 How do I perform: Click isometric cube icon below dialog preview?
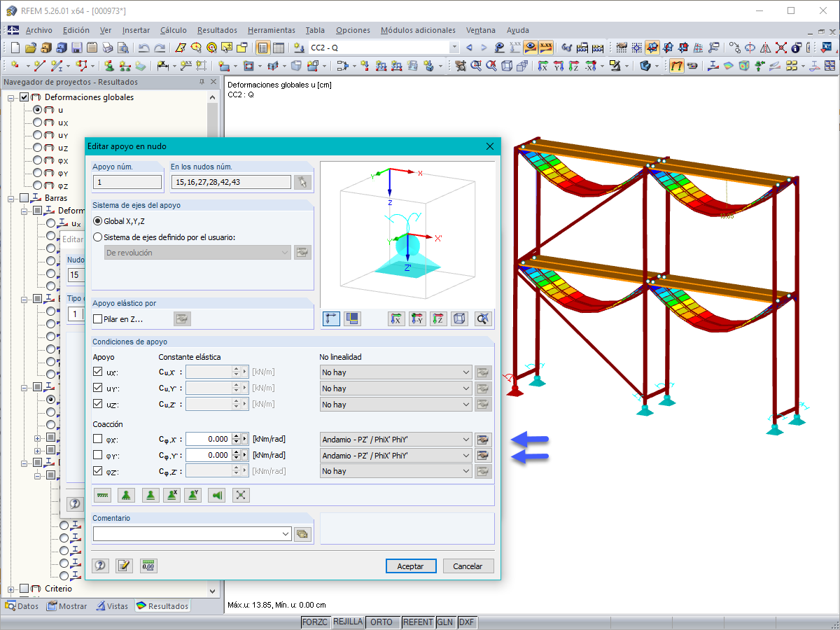[460, 318]
